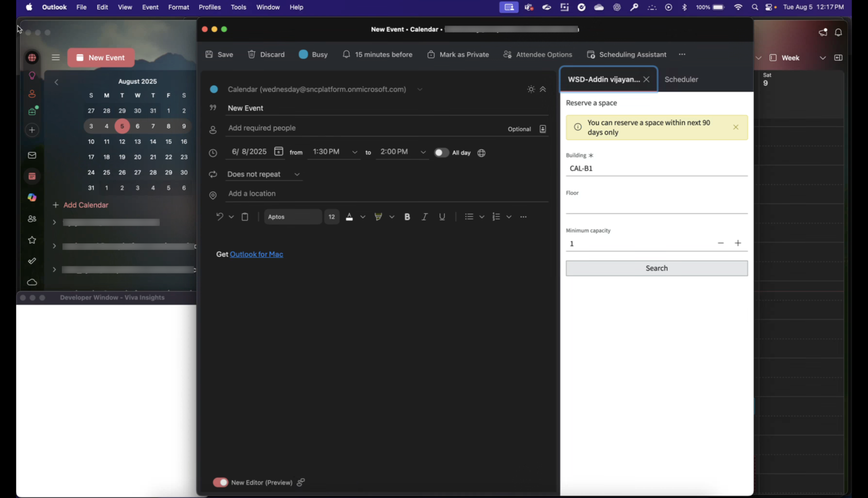Screen dimensions: 868x498
Task: Click the Building field CAL-B1
Action: [657, 168]
